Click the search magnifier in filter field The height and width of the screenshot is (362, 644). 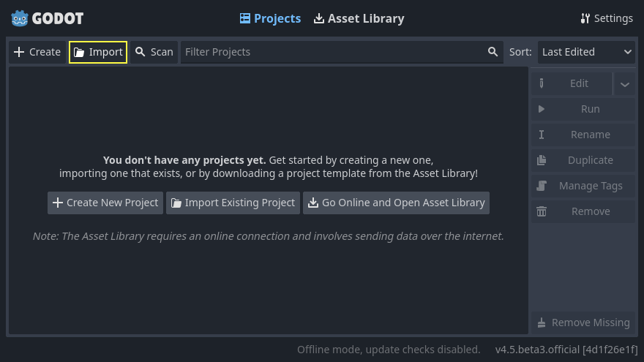493,52
